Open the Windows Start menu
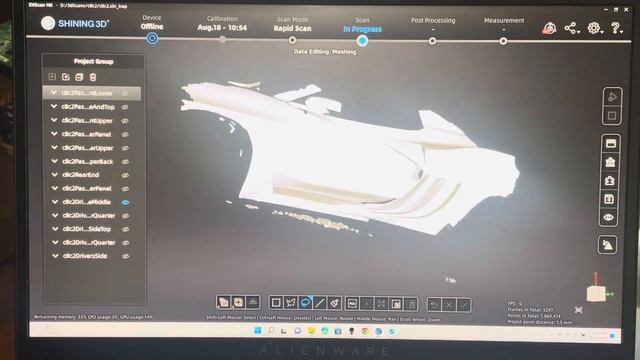The height and width of the screenshot is (360, 640). click(x=258, y=330)
